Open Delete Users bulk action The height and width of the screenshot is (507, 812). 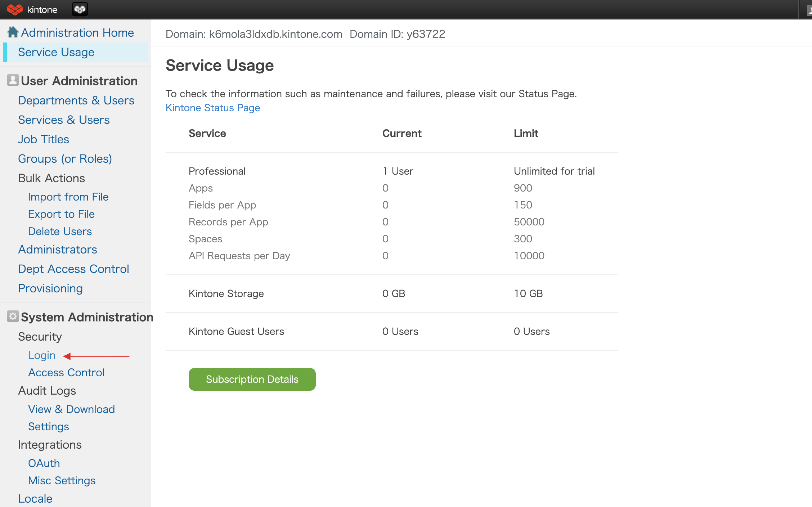point(60,232)
